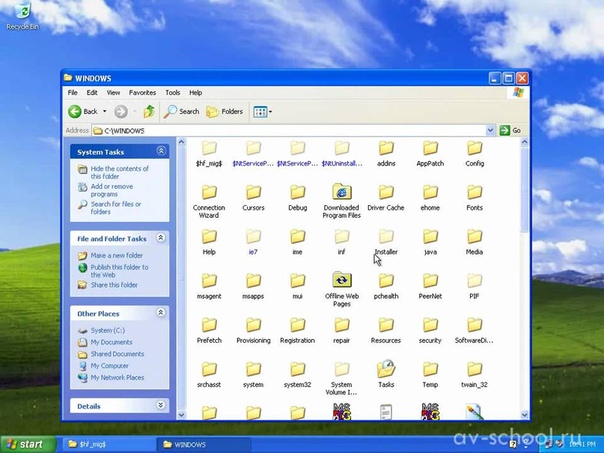The image size is (604, 453).
Task: Click Make a new folder
Action: (116, 255)
